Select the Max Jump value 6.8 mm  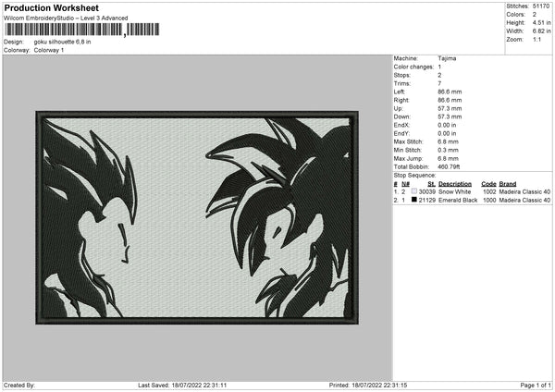coord(448,159)
